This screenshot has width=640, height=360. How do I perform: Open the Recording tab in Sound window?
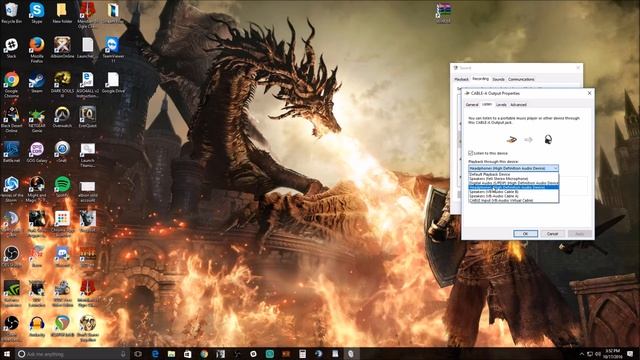[480, 79]
